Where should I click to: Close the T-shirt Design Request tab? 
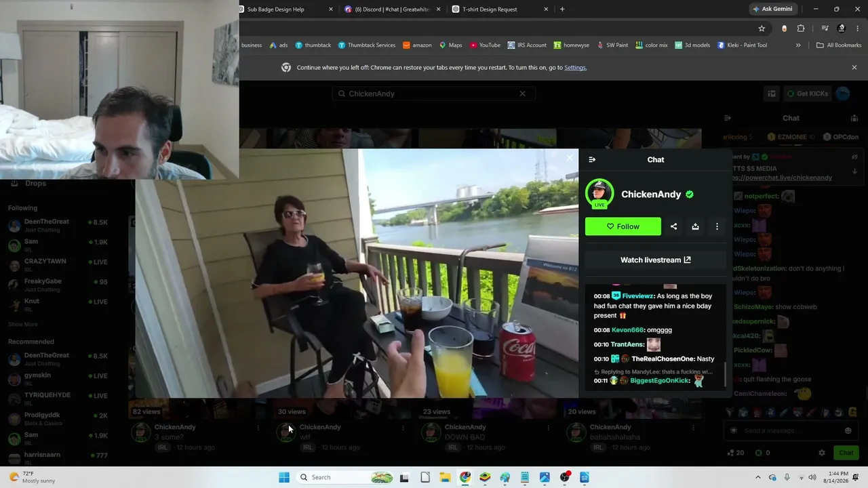pyautogui.click(x=546, y=9)
